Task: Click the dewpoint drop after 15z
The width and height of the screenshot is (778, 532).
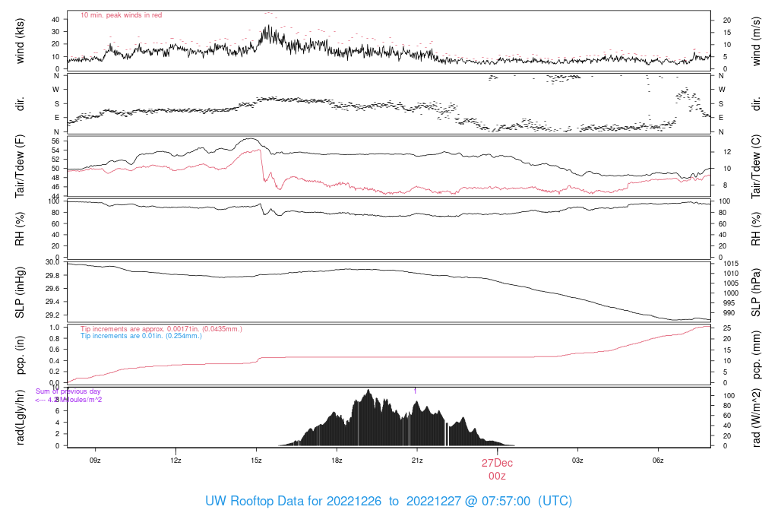Action: click(262, 166)
